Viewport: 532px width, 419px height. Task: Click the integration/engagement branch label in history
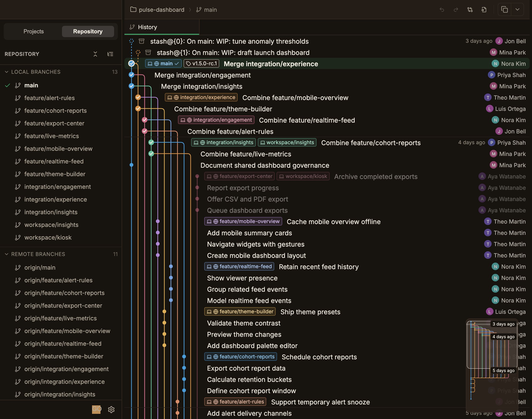click(216, 120)
